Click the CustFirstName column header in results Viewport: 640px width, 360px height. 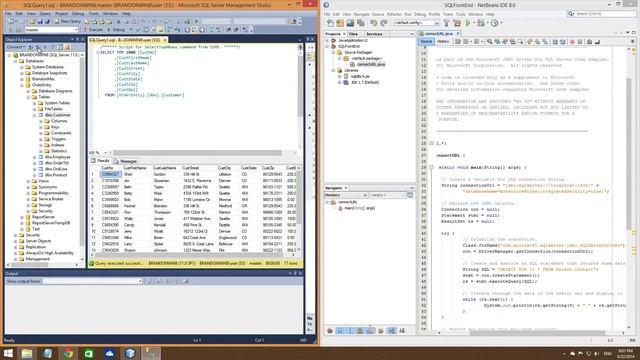(134, 168)
